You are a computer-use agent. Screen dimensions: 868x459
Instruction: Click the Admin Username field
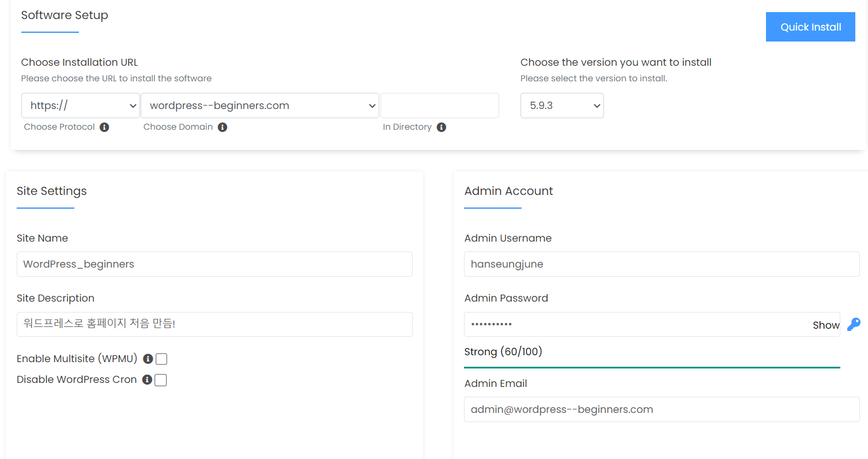click(662, 264)
